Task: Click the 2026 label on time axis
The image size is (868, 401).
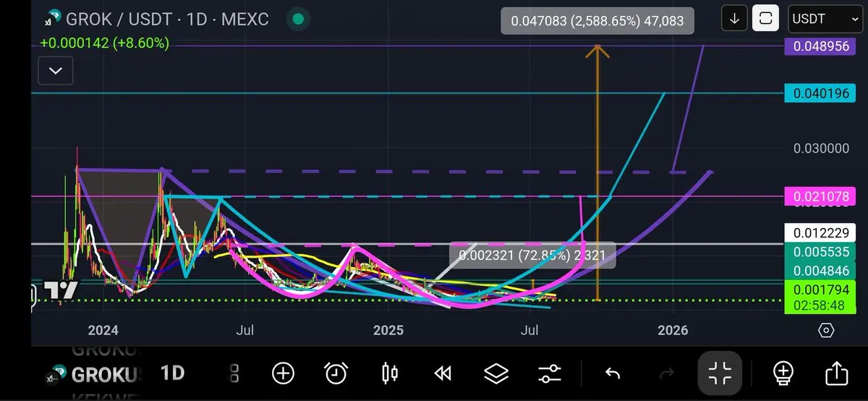Action: pos(673,331)
